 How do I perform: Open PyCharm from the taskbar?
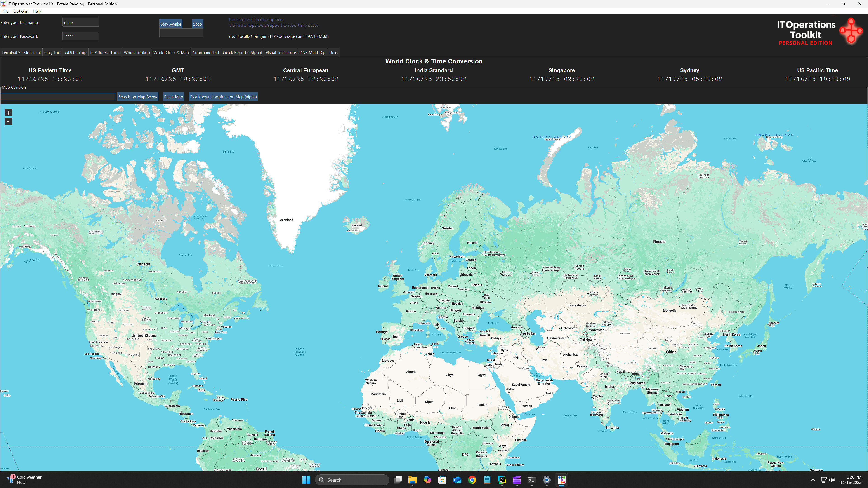click(502, 480)
